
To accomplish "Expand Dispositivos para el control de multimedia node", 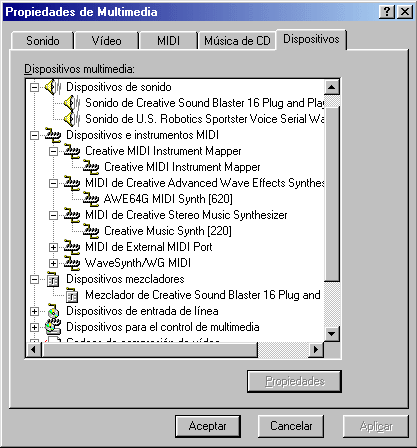I will click(34, 327).
